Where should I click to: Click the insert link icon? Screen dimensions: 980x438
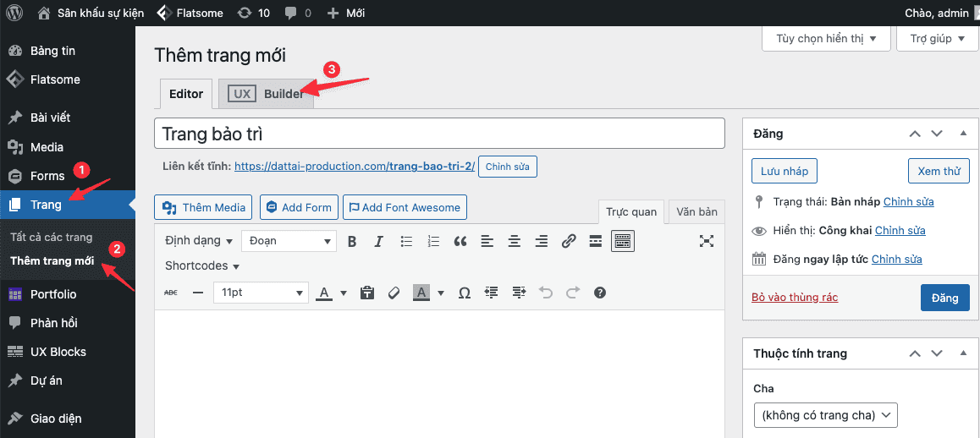pos(569,241)
